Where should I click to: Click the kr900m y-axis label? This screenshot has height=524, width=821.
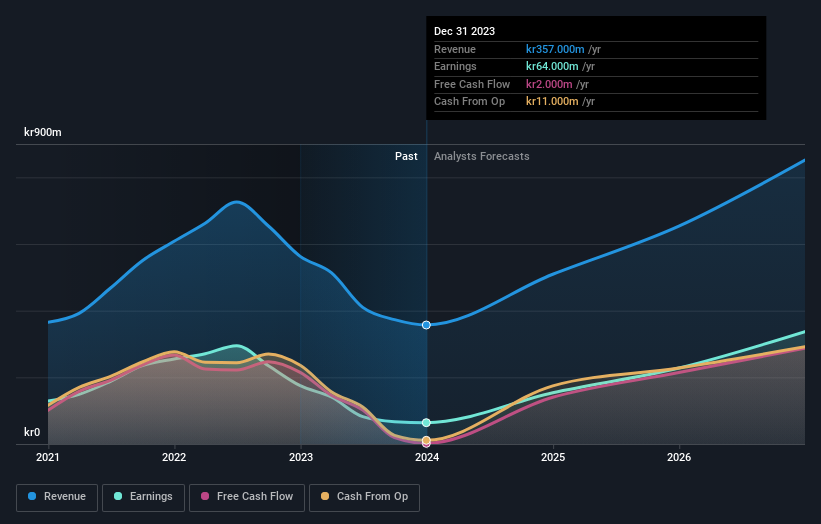(x=42, y=132)
